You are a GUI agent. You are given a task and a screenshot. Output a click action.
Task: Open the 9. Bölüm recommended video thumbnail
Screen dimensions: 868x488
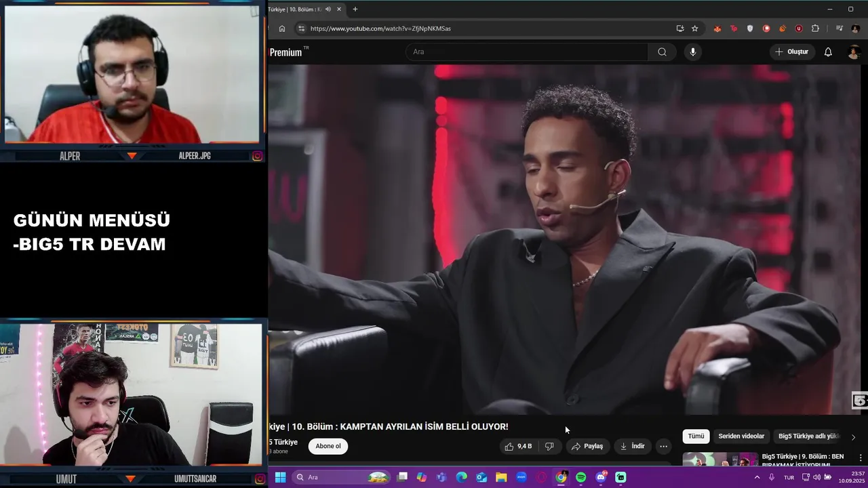coord(720,459)
